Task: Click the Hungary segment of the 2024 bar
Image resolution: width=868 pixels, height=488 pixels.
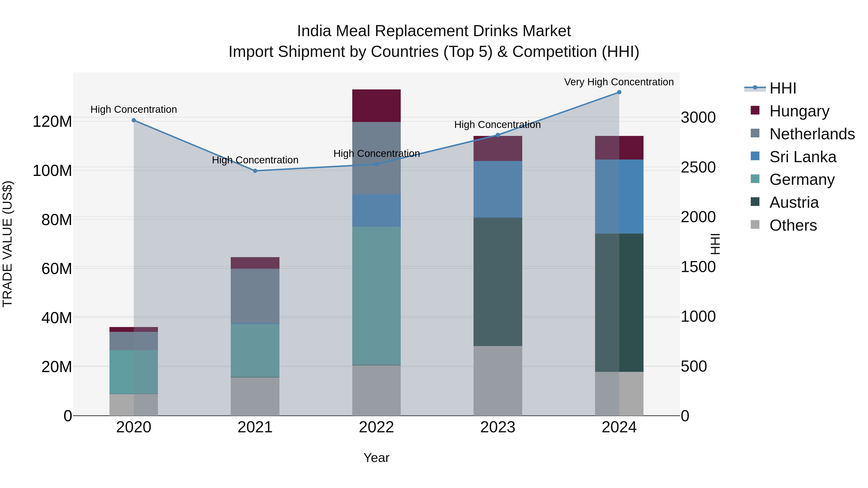Action: [619, 148]
